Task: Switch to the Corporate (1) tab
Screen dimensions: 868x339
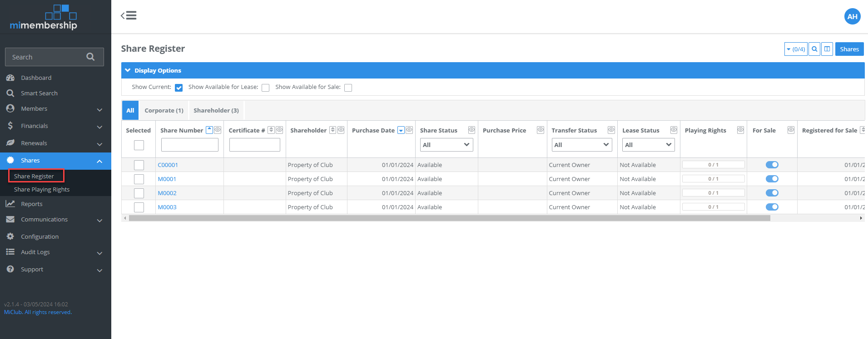Action: click(x=164, y=110)
